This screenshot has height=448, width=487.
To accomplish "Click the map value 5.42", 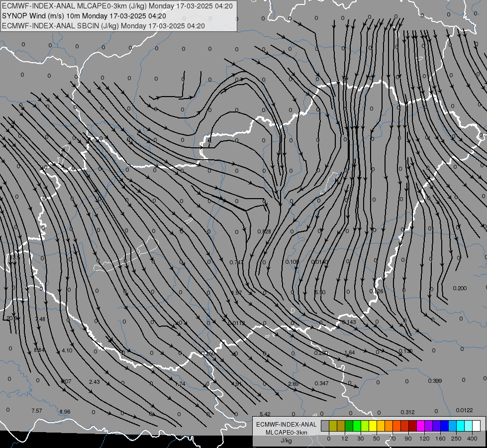I will pyautogui.click(x=265, y=414).
